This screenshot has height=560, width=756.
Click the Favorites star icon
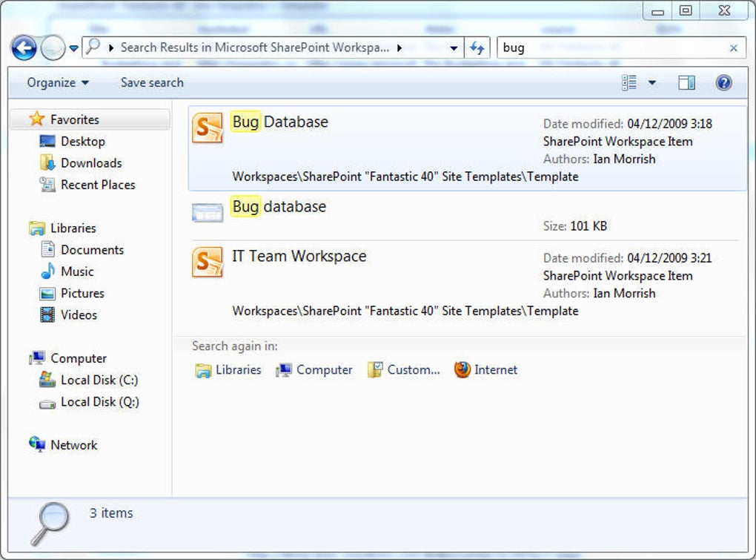click(x=36, y=119)
